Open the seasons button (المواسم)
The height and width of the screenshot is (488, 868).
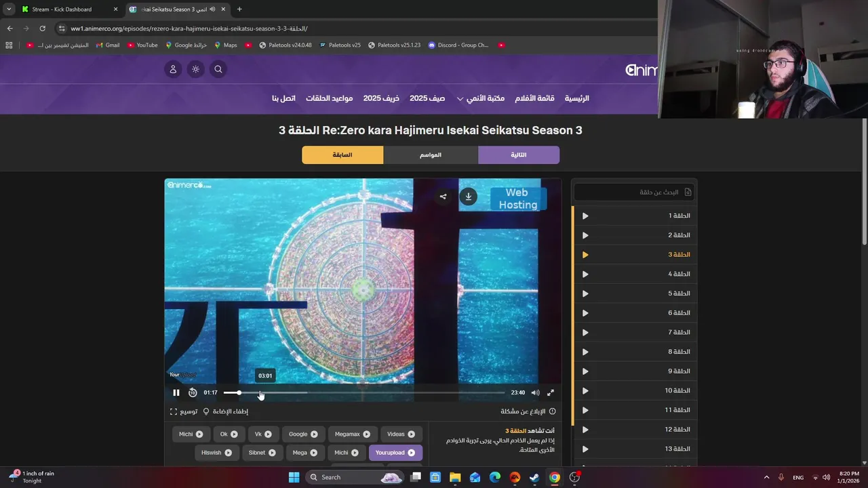pos(431,155)
